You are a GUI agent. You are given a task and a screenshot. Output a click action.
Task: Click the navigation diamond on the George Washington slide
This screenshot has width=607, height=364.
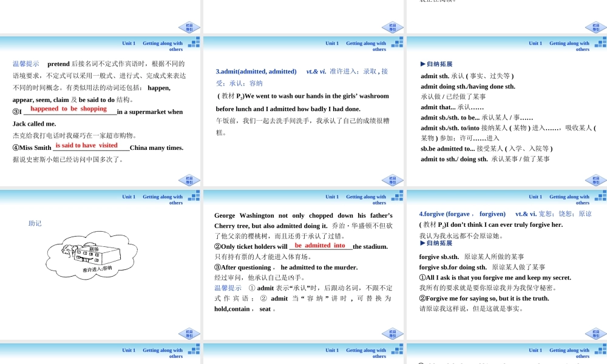[393, 334]
